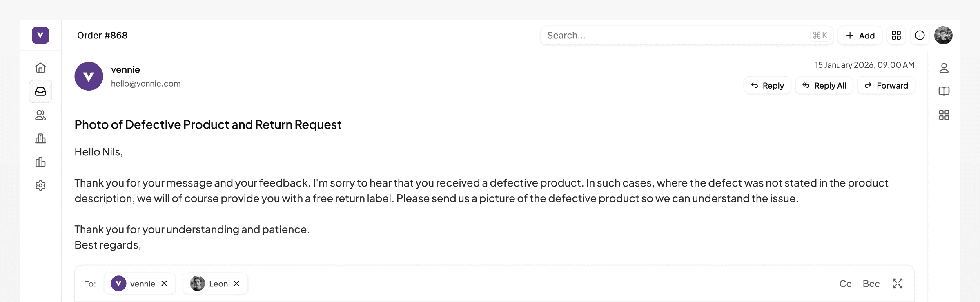Select the Inbox icon in sidebar
The width and height of the screenshot is (980, 302).
[40, 91]
